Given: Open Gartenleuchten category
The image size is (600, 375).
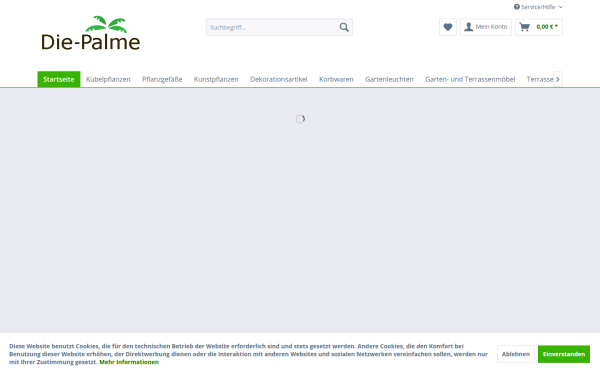Looking at the screenshot, I should click(x=389, y=79).
